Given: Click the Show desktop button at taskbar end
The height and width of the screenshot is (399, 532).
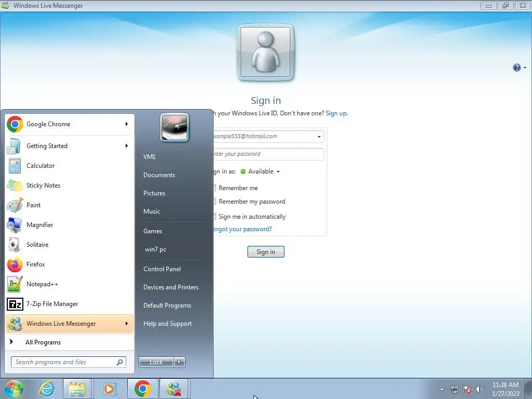Looking at the screenshot, I should tap(528, 389).
